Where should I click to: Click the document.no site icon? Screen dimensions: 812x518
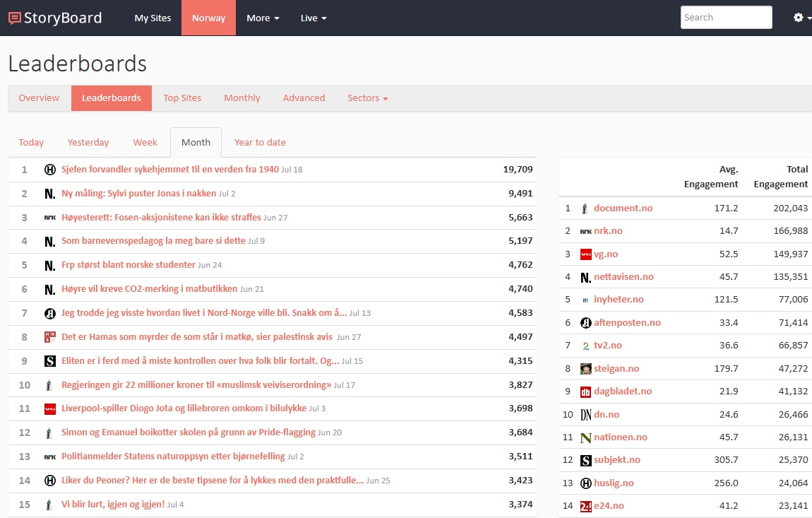pyautogui.click(x=585, y=208)
